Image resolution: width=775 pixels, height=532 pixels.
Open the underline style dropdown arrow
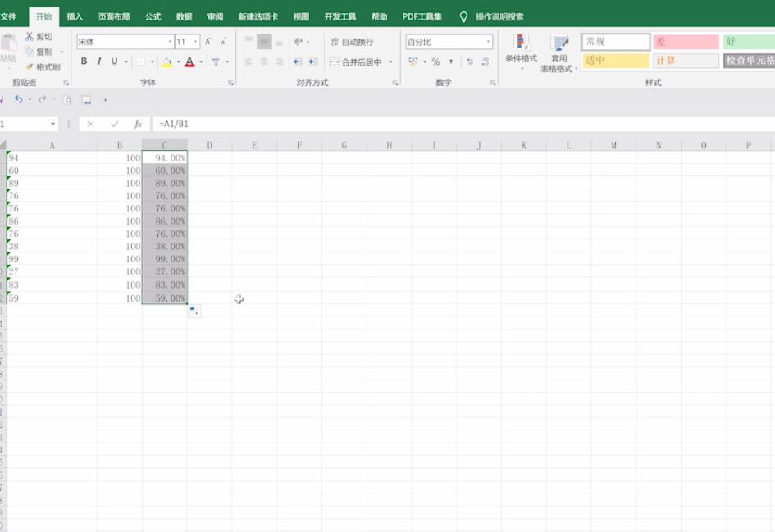click(126, 61)
